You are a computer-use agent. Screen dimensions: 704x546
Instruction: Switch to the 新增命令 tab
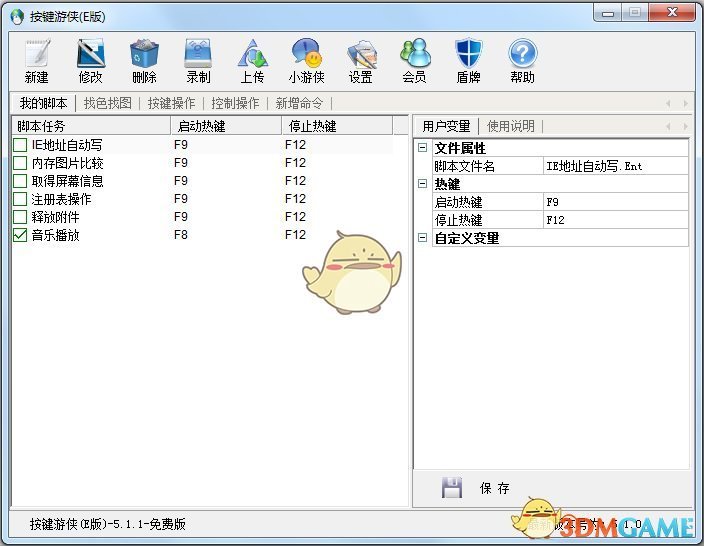[299, 103]
